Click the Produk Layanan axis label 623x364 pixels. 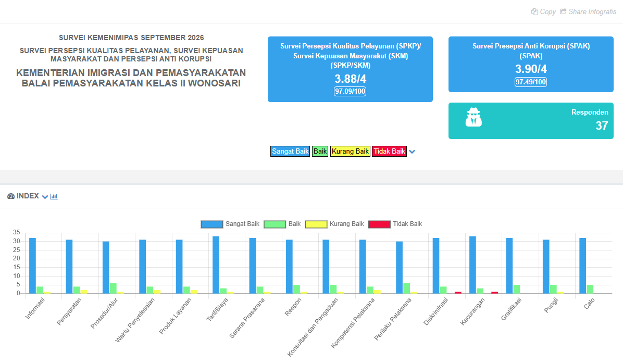[175, 316]
